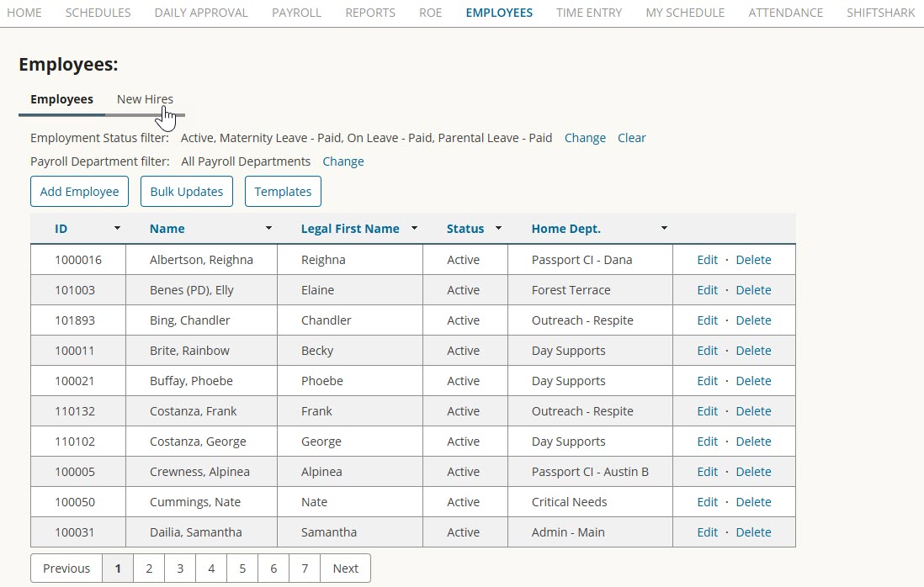Edit Cummings, Nate's record

[707, 502]
